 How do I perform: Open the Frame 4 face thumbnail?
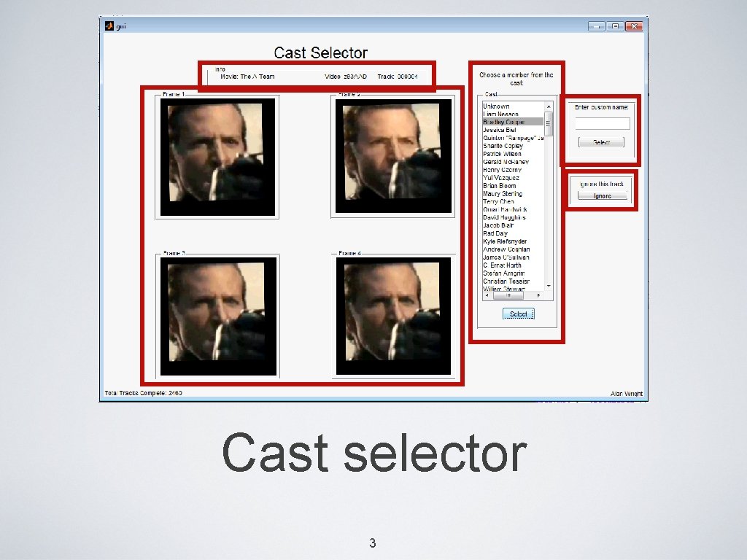[x=393, y=316]
